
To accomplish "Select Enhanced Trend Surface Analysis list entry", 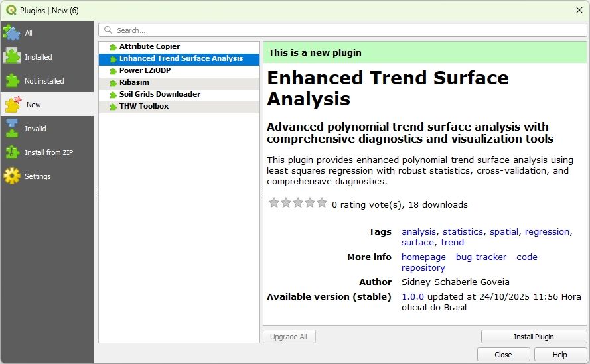I will [x=179, y=58].
